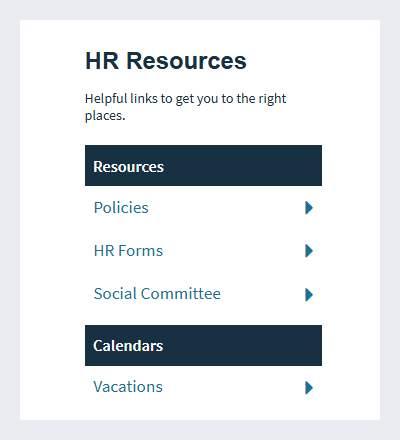The width and height of the screenshot is (400, 440).
Task: Click the Resources section header bar
Action: (203, 165)
